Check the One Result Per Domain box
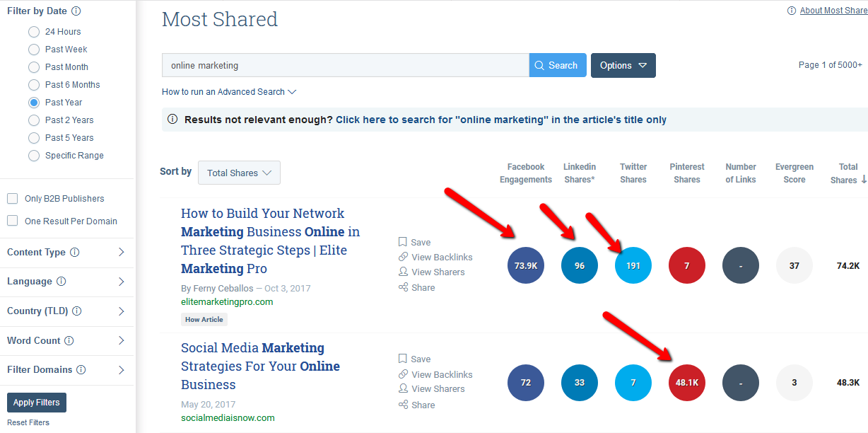Screen dimensions: 868x433 (x=13, y=221)
